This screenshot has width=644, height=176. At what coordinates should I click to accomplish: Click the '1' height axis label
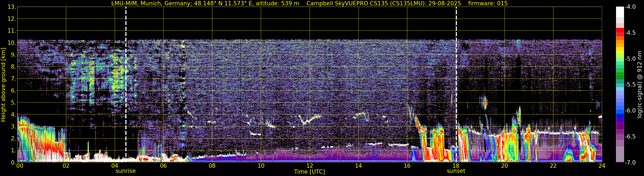(13, 151)
